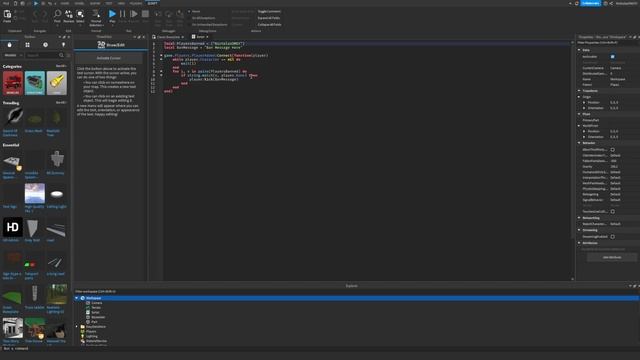Click the Pause button in the ribbon
The width and height of the screenshot is (640, 360).
(x=122, y=14)
